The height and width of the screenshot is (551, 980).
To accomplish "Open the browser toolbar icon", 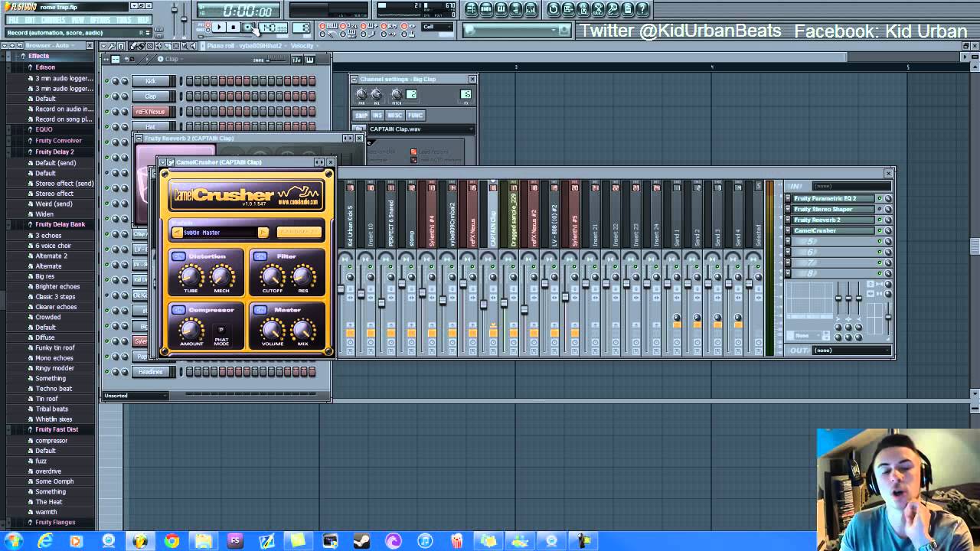I will coord(515,9).
